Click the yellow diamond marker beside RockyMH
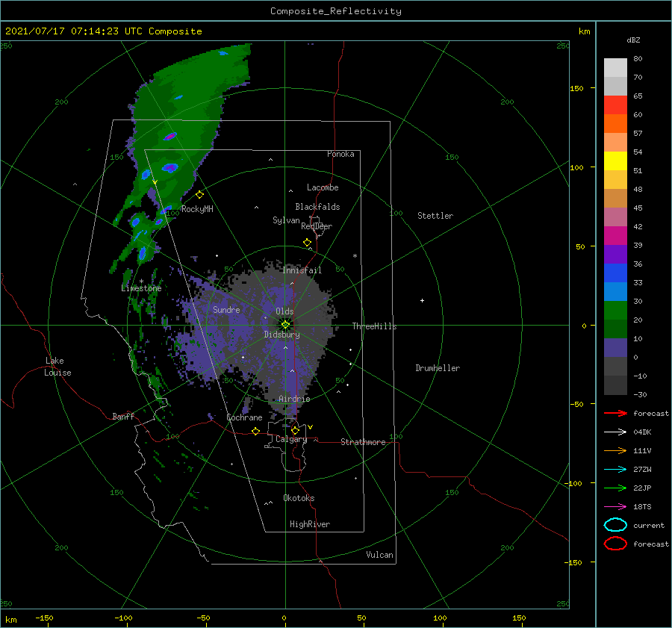The width and height of the screenshot is (672, 628). (x=199, y=195)
